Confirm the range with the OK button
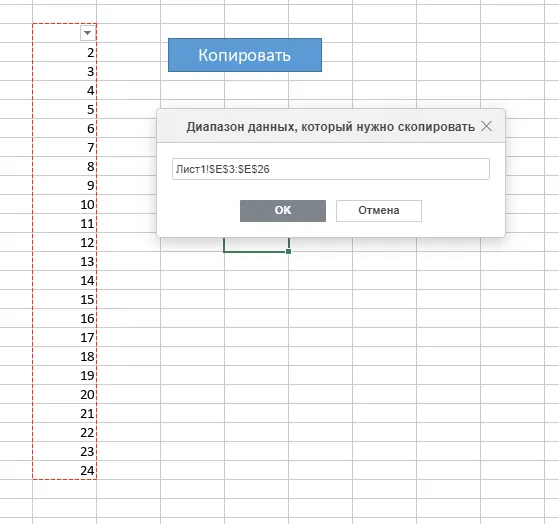This screenshot has height=524, width=559. (283, 211)
